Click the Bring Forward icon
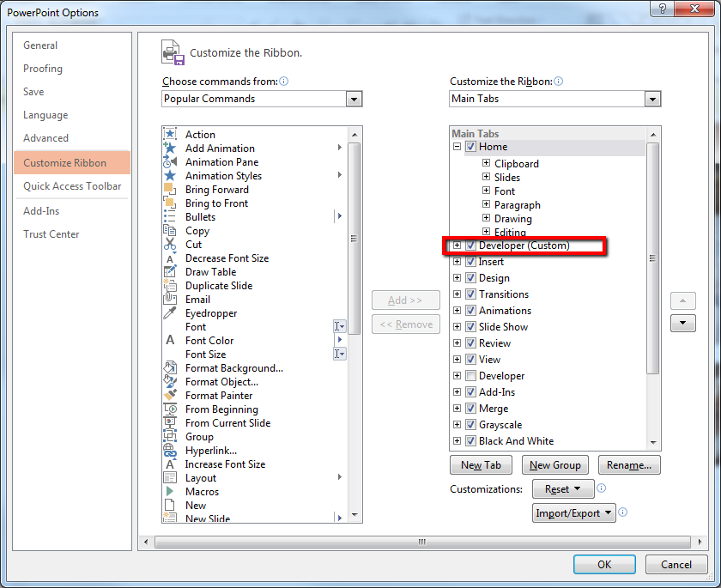 170,190
